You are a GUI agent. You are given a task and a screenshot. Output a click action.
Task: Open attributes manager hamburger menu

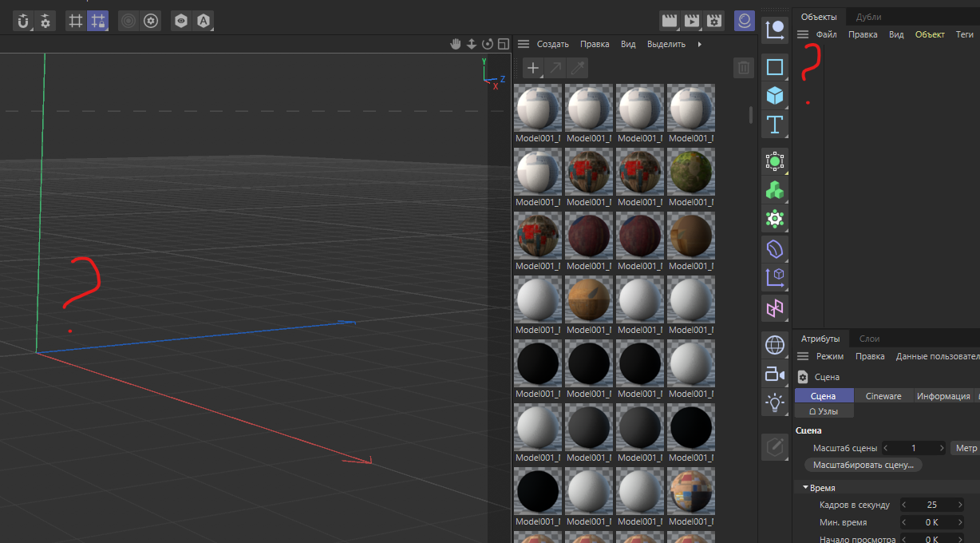[802, 356]
